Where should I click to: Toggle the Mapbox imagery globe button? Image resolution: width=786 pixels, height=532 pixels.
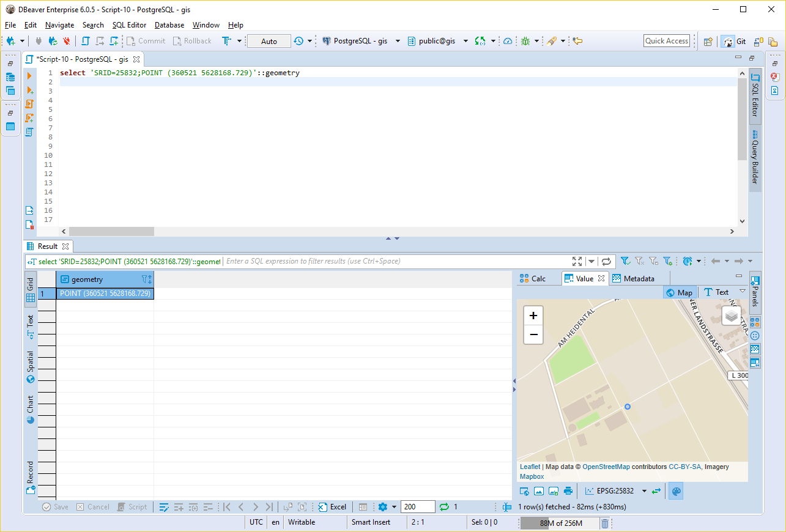(x=676, y=490)
